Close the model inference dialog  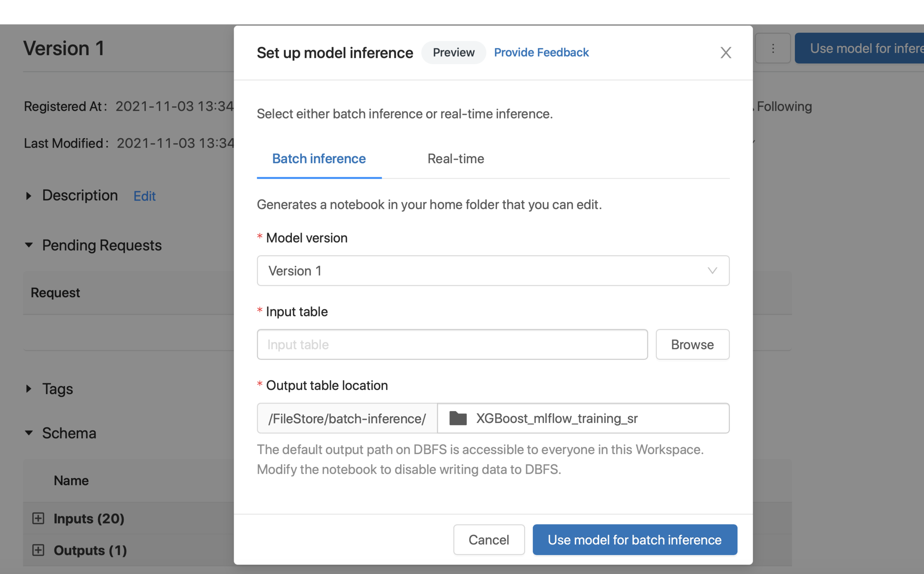(726, 53)
